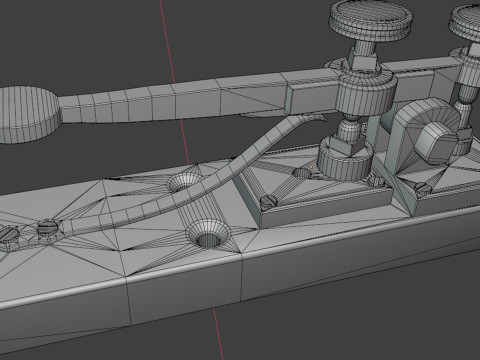
Task: Select the long lever arm mesh
Action: (x=200, y=100)
